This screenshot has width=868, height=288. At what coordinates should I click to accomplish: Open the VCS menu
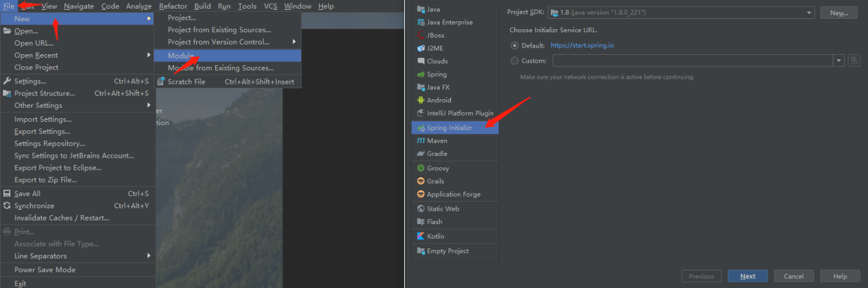pos(271,6)
